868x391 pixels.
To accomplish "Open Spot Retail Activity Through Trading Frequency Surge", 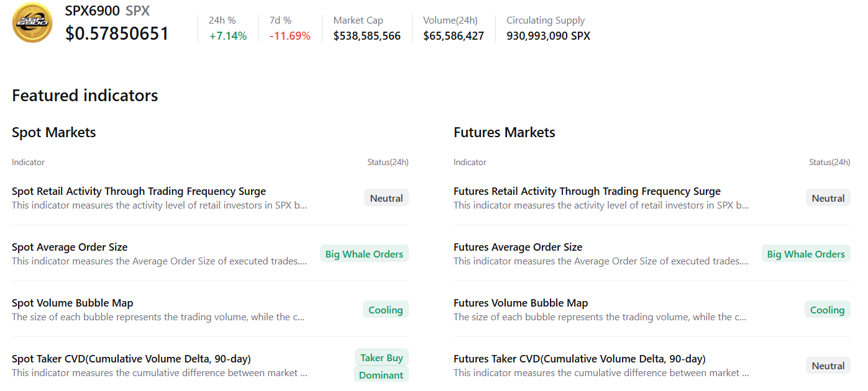I will pos(139,191).
